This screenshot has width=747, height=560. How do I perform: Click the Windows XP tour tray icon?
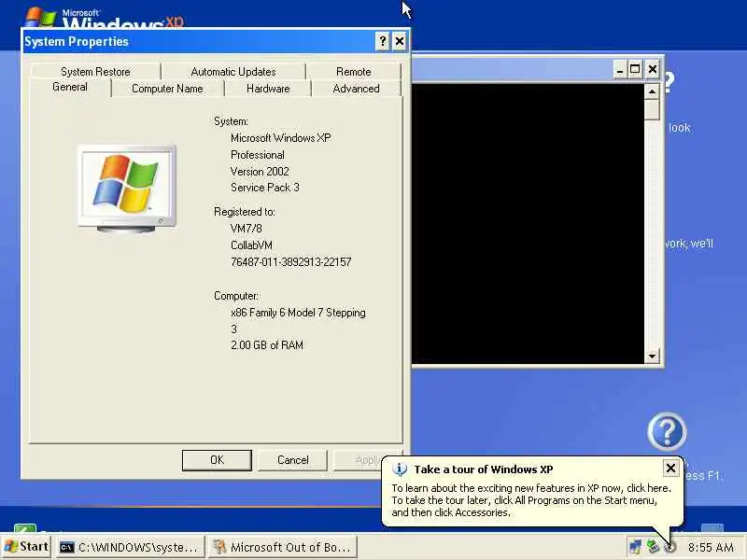669,548
